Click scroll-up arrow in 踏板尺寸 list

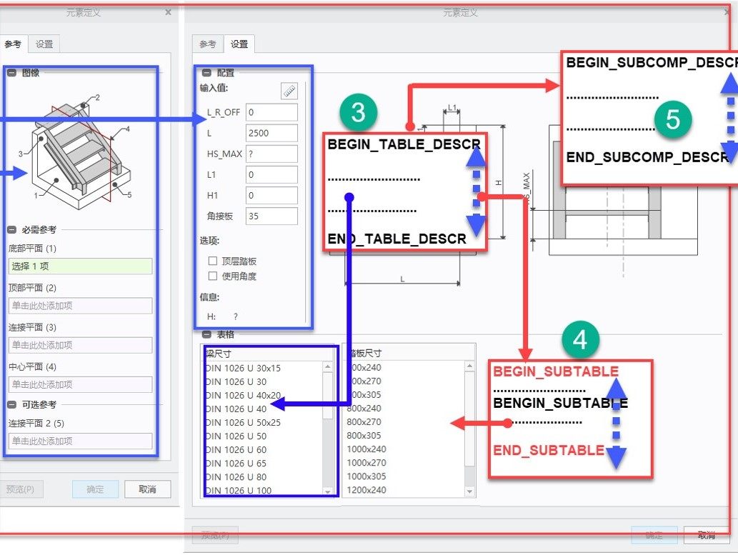469,366
